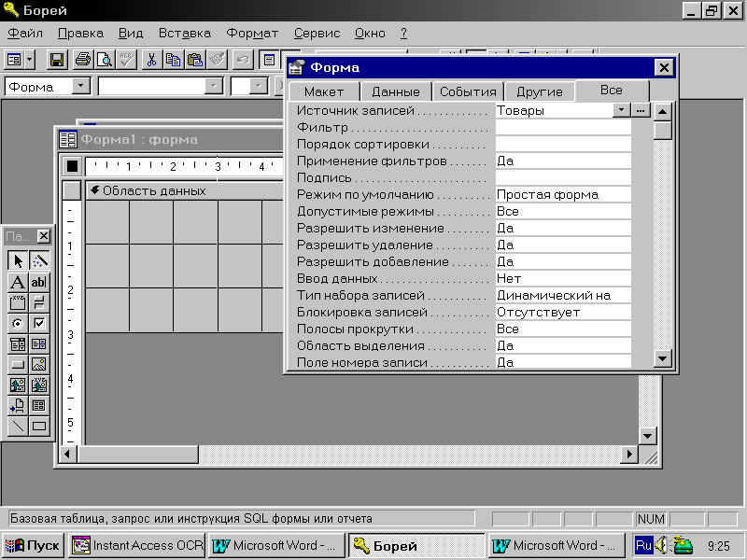Switch to the Данные tab

[x=396, y=91]
